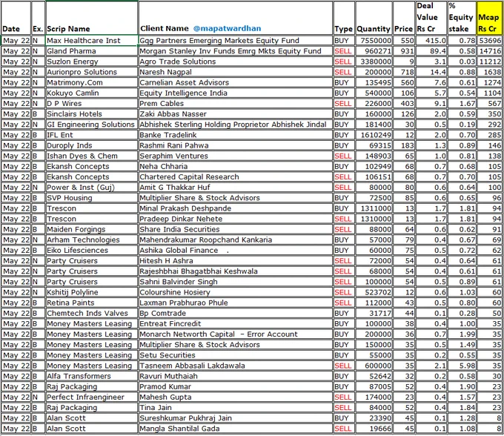Click Prem Cables client cell
Image resolution: width=504 pixels, height=436 pixels.
pos(236,104)
